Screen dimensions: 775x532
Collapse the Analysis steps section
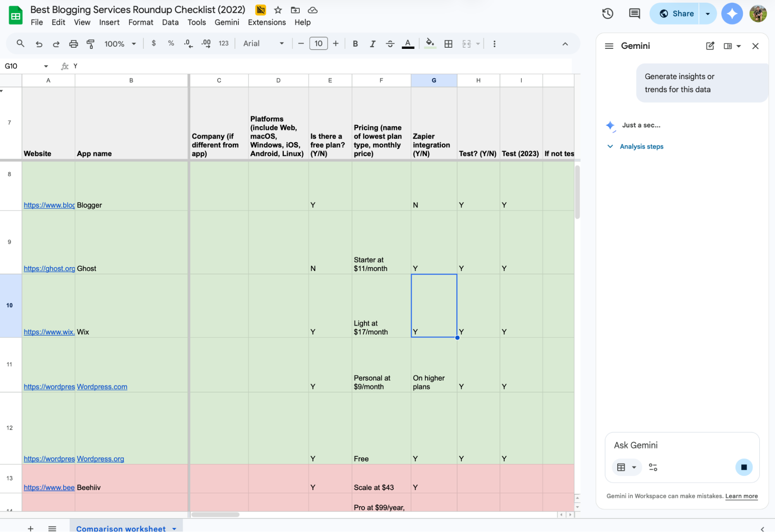point(610,146)
